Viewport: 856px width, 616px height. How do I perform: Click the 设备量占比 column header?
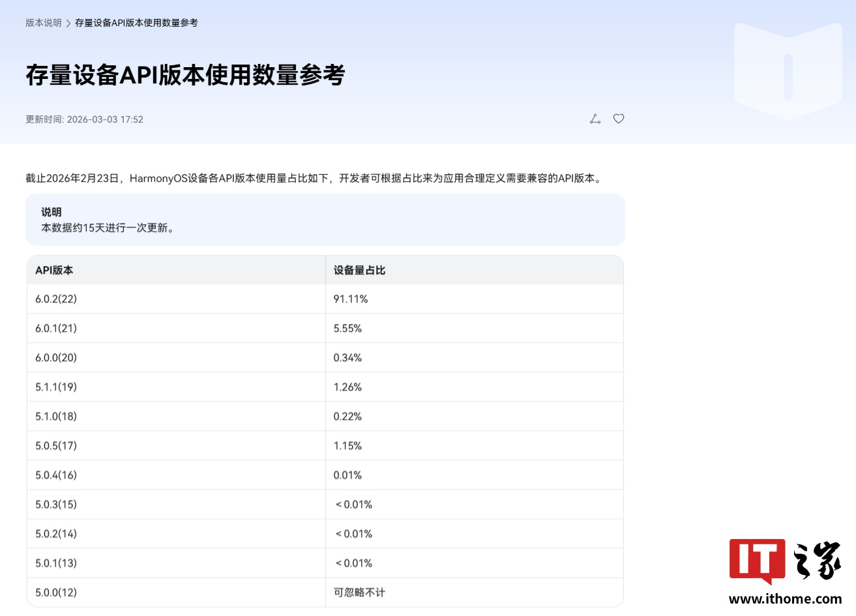click(x=475, y=270)
